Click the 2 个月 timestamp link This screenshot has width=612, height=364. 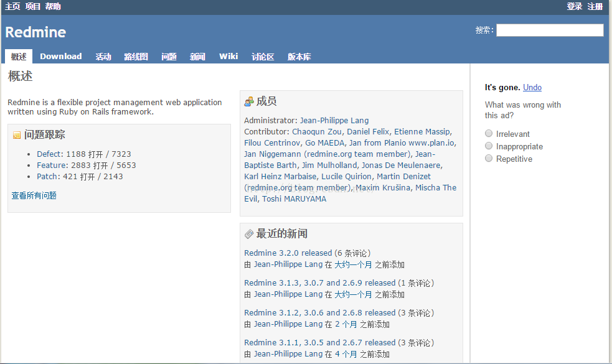coord(346,324)
